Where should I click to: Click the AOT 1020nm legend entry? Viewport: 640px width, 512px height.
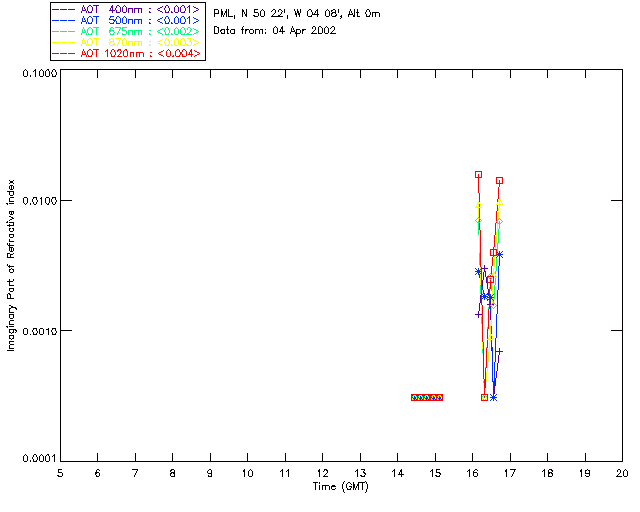(126, 53)
